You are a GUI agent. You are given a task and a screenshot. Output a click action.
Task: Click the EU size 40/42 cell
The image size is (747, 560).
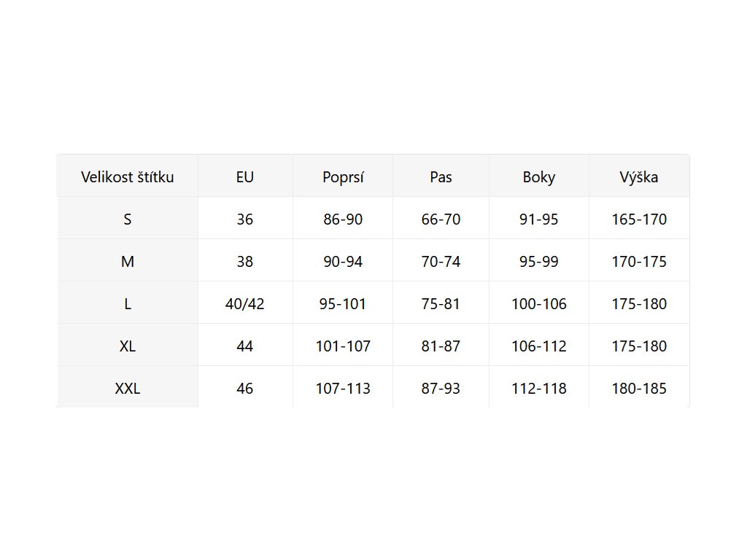(245, 303)
